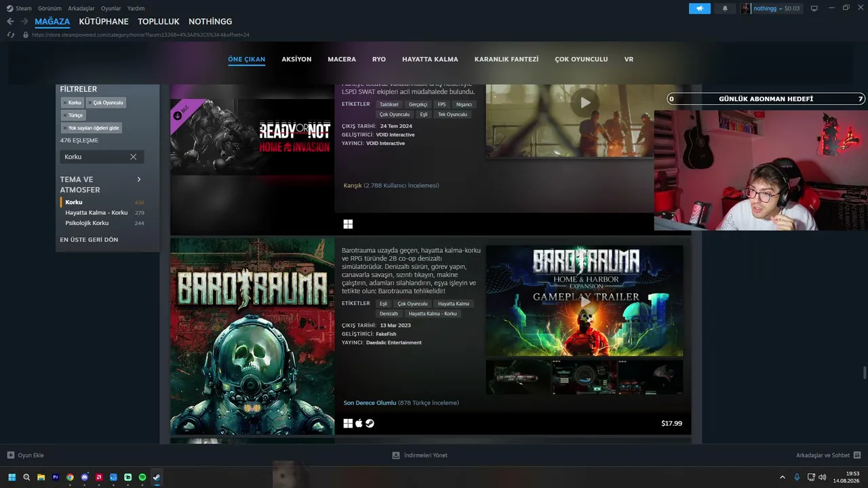The width and height of the screenshot is (868, 488).
Task: Click the microphone tray icon
Action: (797, 477)
